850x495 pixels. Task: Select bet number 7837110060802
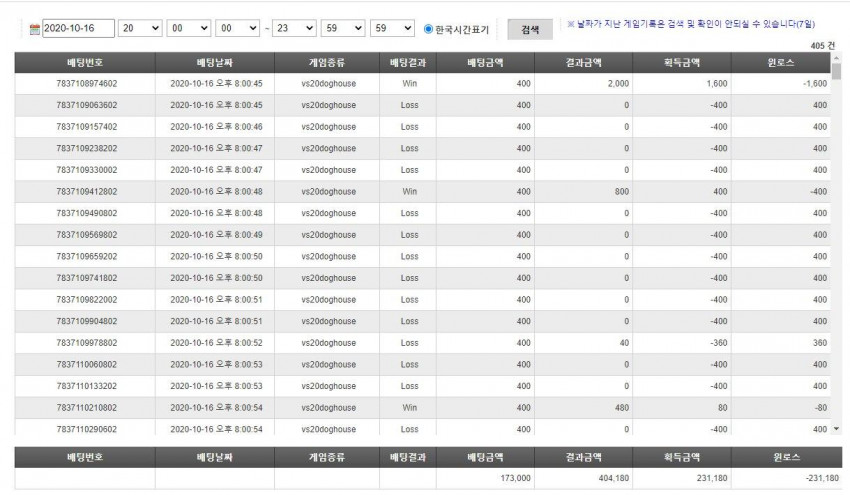pos(87,365)
